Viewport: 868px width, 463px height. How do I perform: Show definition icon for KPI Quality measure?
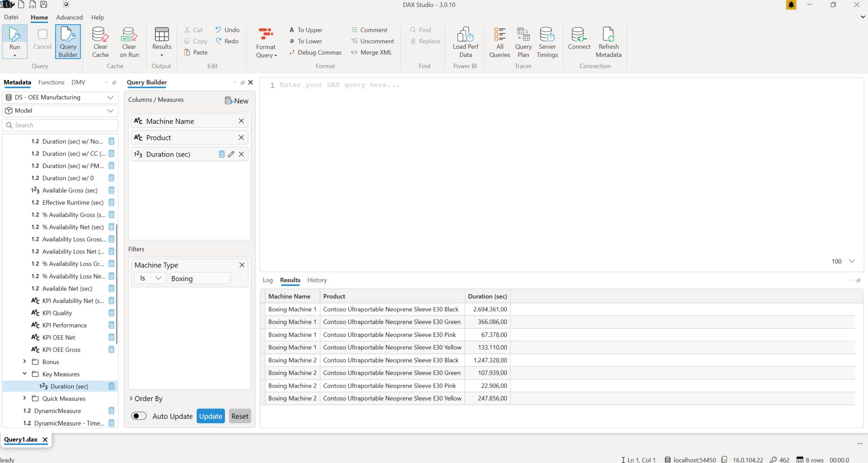(x=112, y=313)
